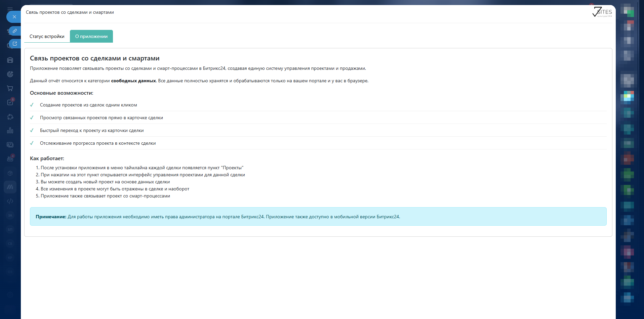644x319 pixels.
Task: Close the slider panel with the X button
Action: [14, 17]
